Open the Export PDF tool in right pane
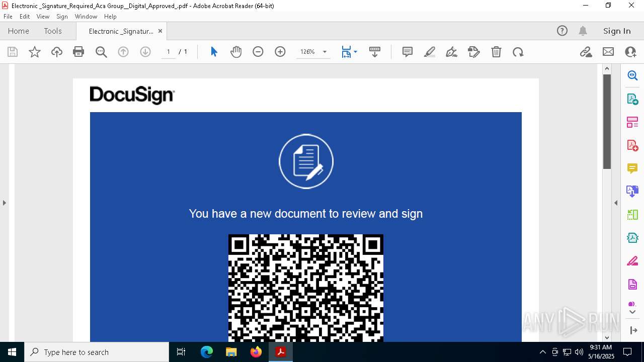Viewport: 644px width, 362px height. (x=632, y=99)
